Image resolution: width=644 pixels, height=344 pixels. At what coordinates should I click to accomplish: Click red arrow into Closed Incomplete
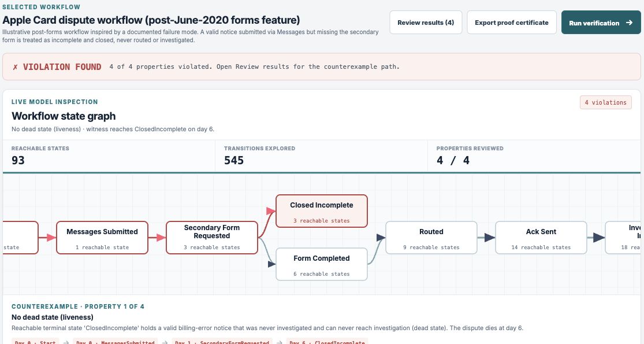pos(271,211)
